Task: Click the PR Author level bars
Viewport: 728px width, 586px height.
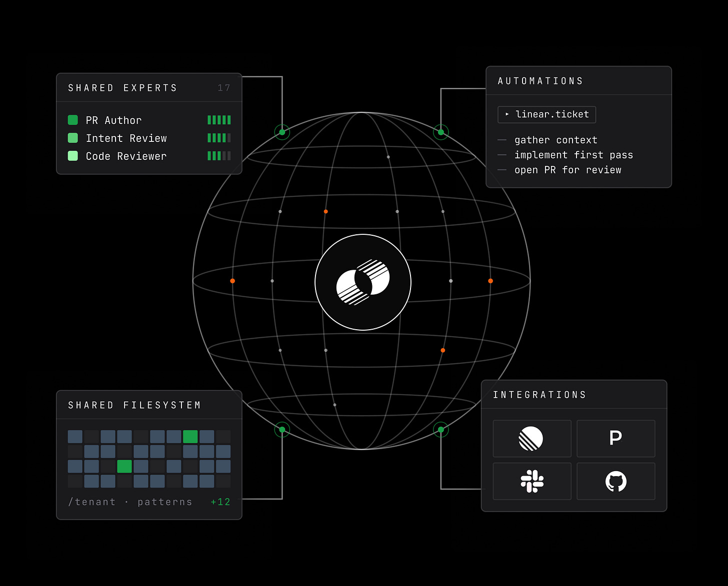Action: pos(219,120)
